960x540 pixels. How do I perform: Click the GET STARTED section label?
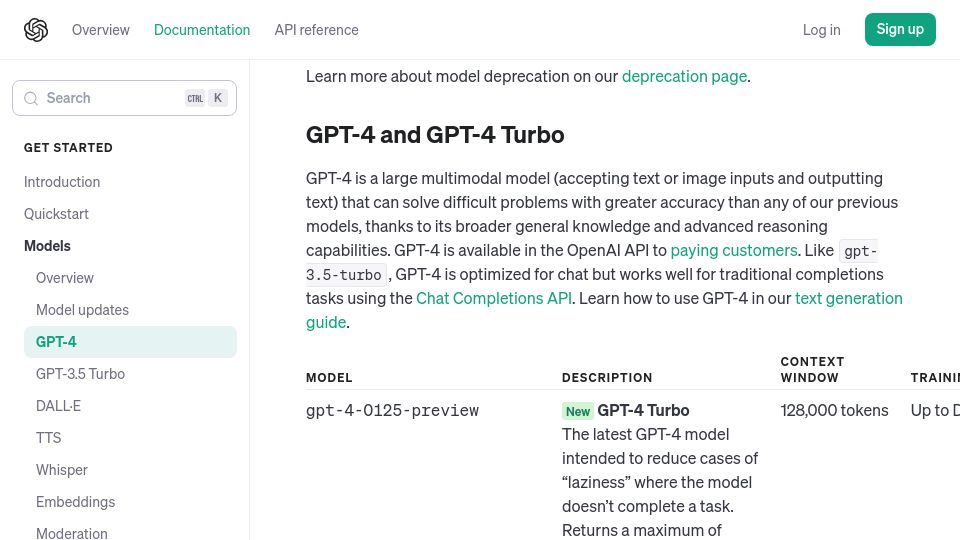click(x=68, y=148)
